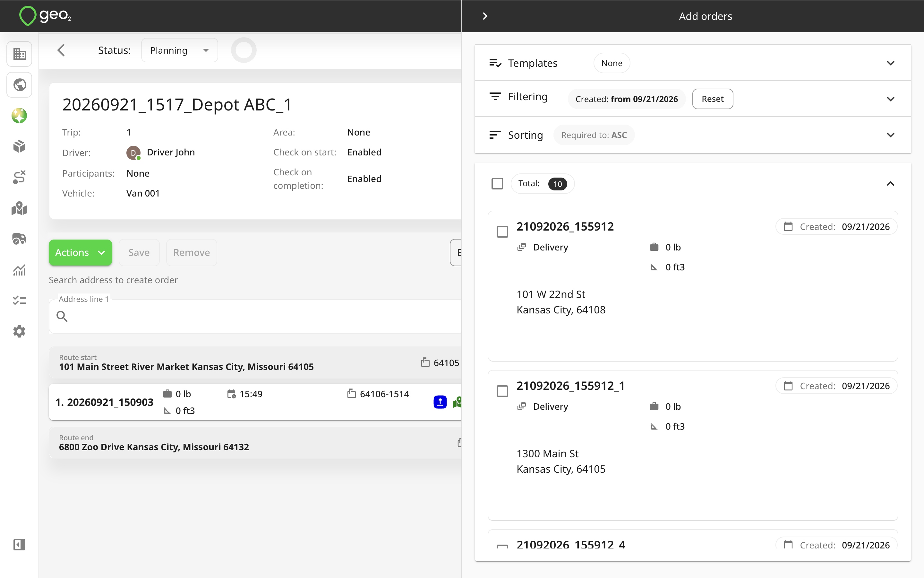Click the Driver John avatar
Screen dimensions: 924x578
coord(134,153)
